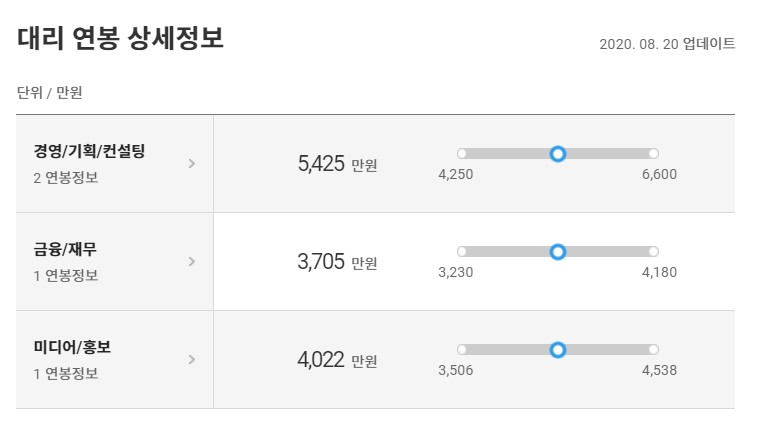The image size is (763, 438).
Task: Click the 5,425 만원 average salary value
Action: point(337,164)
